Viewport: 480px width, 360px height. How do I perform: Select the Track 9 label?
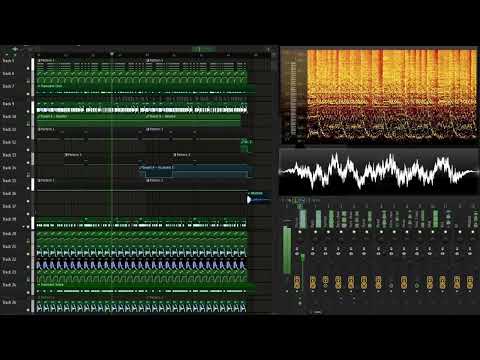[x=8, y=104]
